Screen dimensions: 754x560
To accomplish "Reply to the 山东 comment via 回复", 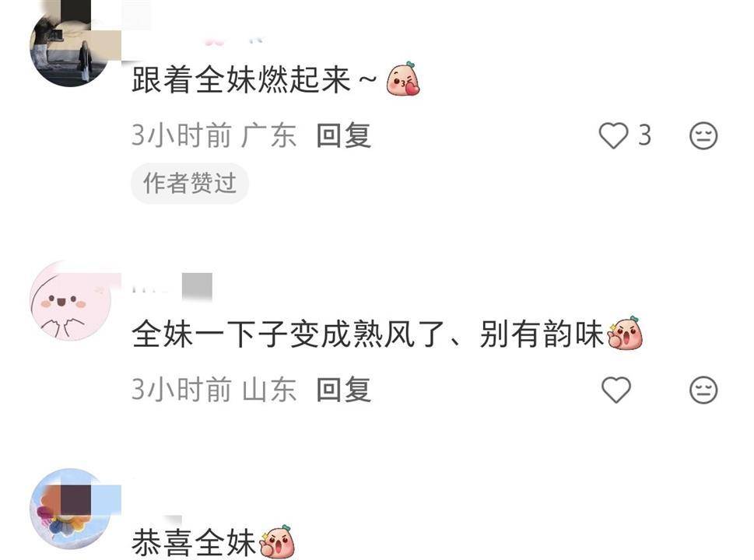I will [343, 390].
